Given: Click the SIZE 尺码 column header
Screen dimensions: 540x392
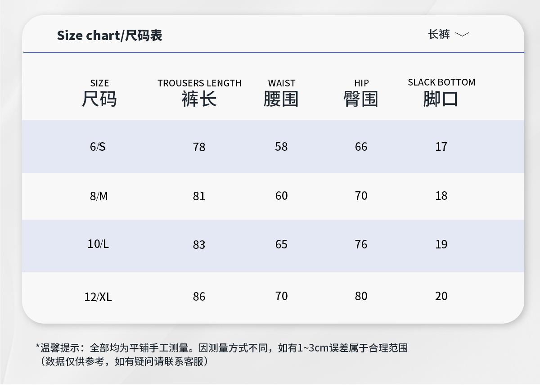Looking at the screenshot, I should 99,93.
